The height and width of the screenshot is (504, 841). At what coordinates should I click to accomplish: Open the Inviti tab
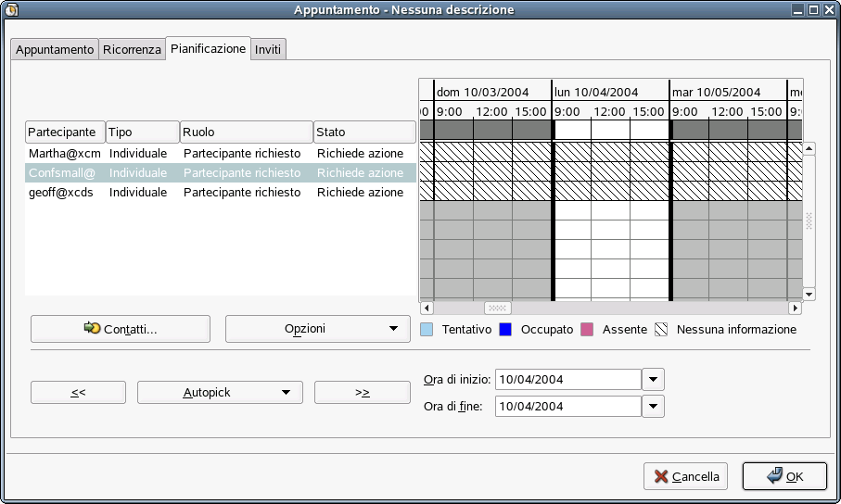pos(268,49)
